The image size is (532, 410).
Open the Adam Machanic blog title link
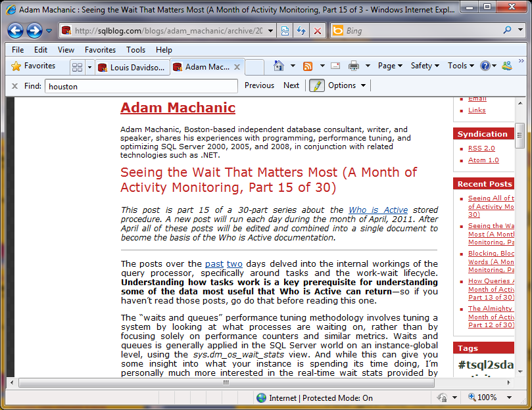(178, 108)
